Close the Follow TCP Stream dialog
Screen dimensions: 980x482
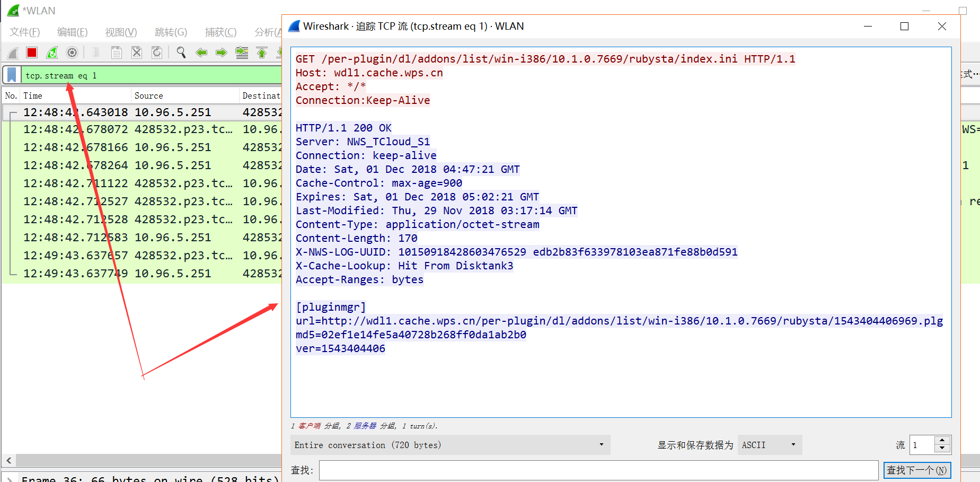click(942, 26)
